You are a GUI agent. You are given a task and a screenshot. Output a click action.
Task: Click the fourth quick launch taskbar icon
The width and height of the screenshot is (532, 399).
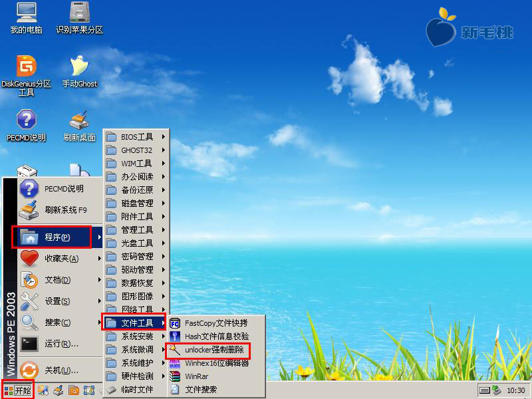click(89, 390)
